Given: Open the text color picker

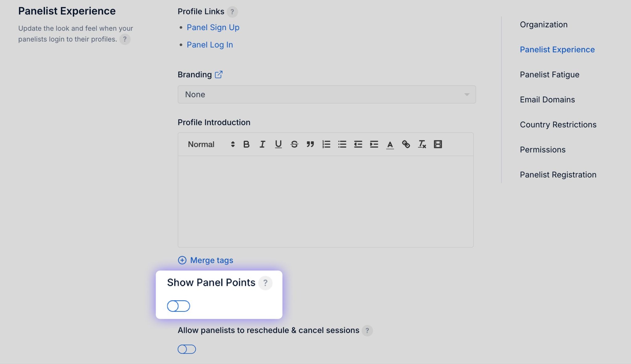Looking at the screenshot, I should pyautogui.click(x=390, y=144).
